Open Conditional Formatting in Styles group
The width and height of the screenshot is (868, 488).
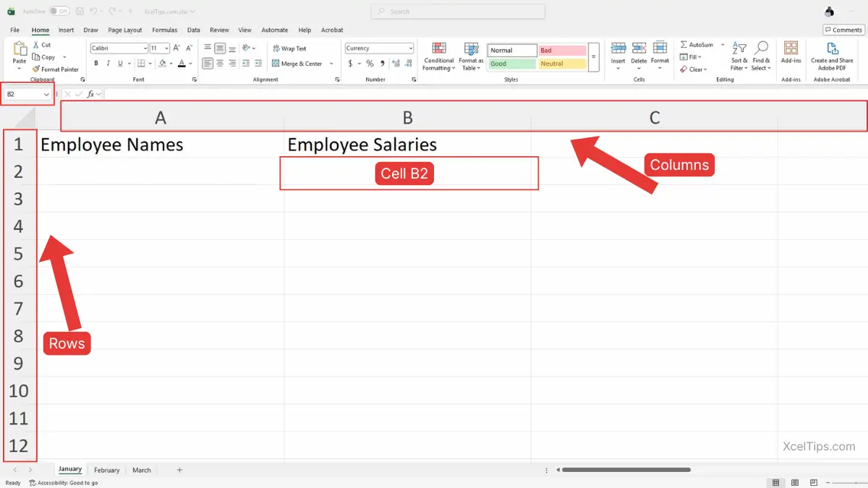tap(438, 56)
